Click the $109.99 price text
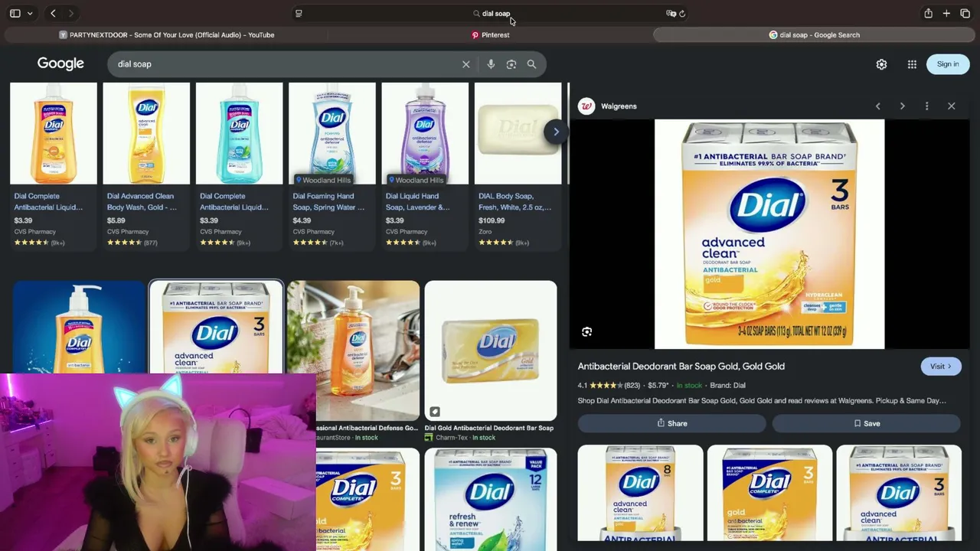Screen dimensions: 980x551 pos(492,220)
